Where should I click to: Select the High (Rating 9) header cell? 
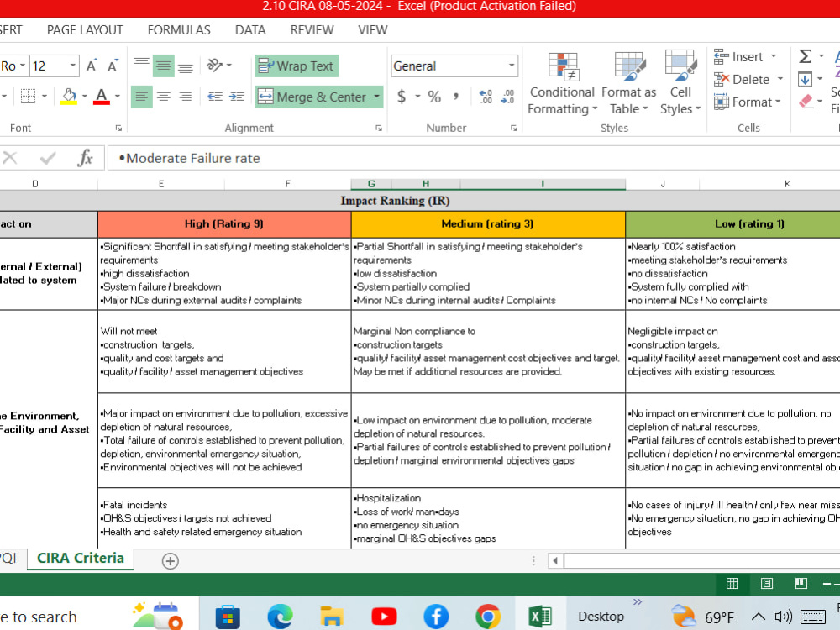[x=224, y=224]
